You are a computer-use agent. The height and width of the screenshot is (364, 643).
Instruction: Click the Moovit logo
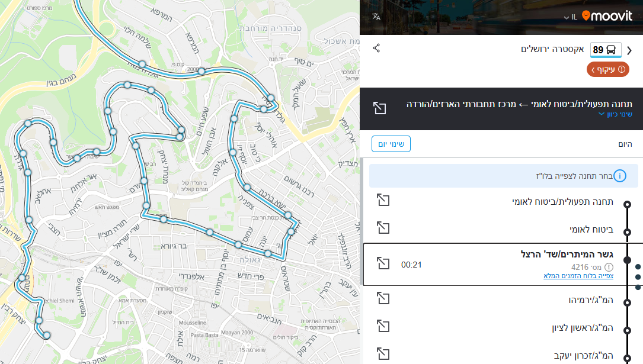point(607,17)
